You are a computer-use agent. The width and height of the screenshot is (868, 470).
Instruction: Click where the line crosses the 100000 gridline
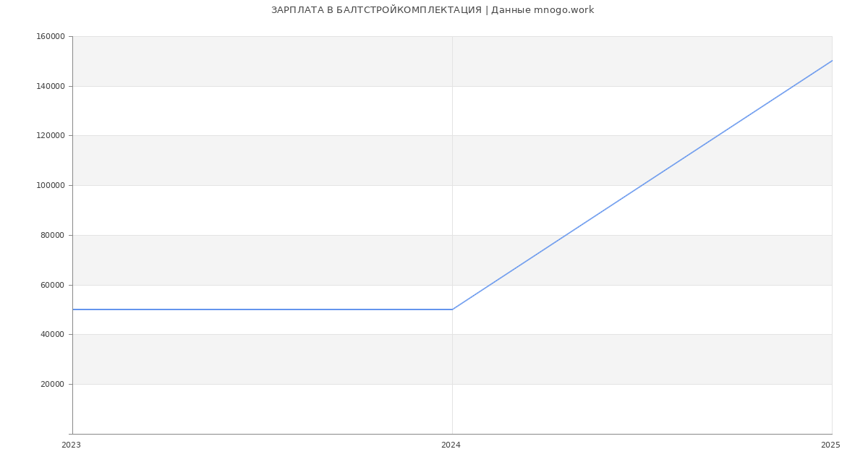pos(642,185)
